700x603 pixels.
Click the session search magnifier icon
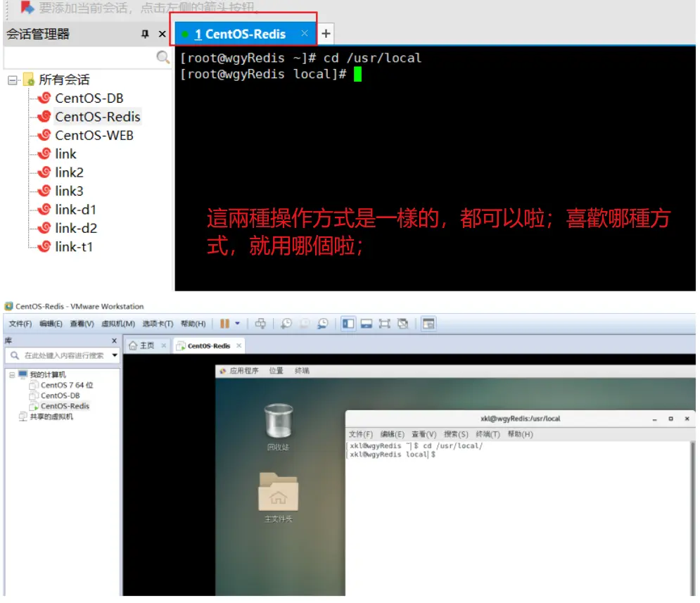[x=163, y=57]
